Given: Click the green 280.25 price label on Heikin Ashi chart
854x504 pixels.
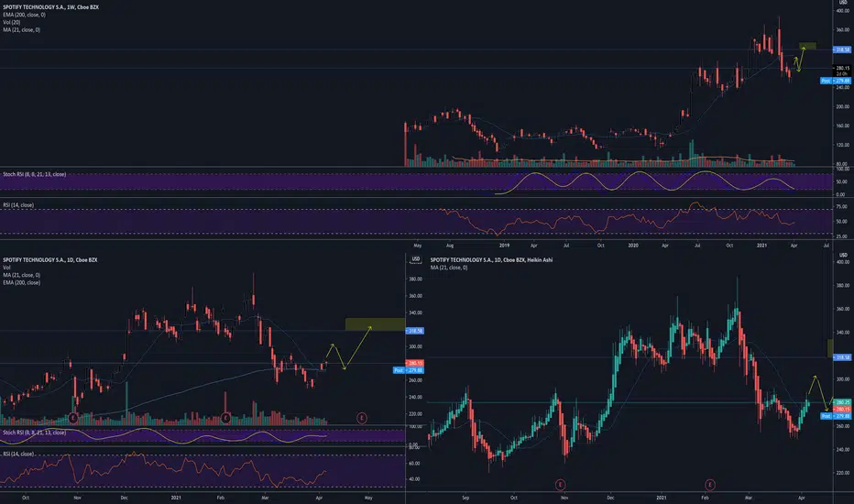Looking at the screenshot, I should click(x=842, y=402).
